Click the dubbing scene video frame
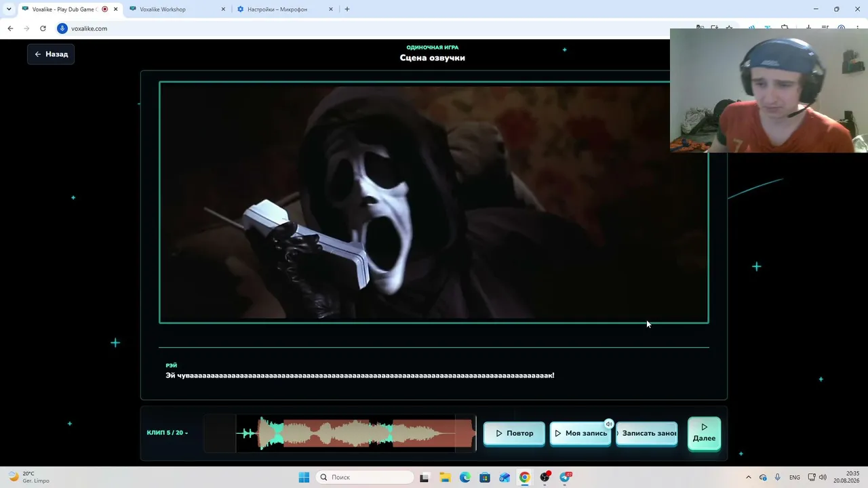 coord(434,203)
